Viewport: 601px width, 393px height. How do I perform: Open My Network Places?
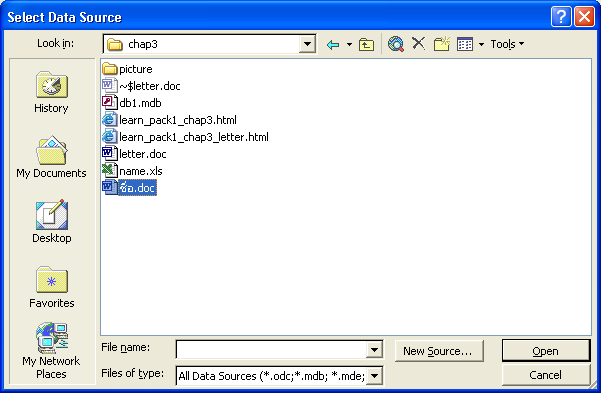(51, 351)
